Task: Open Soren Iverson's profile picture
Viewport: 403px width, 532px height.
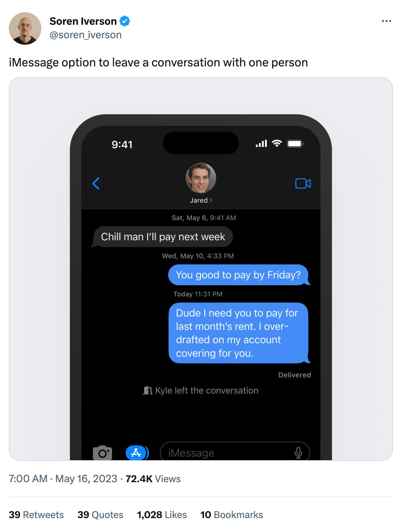Action: 25,28
